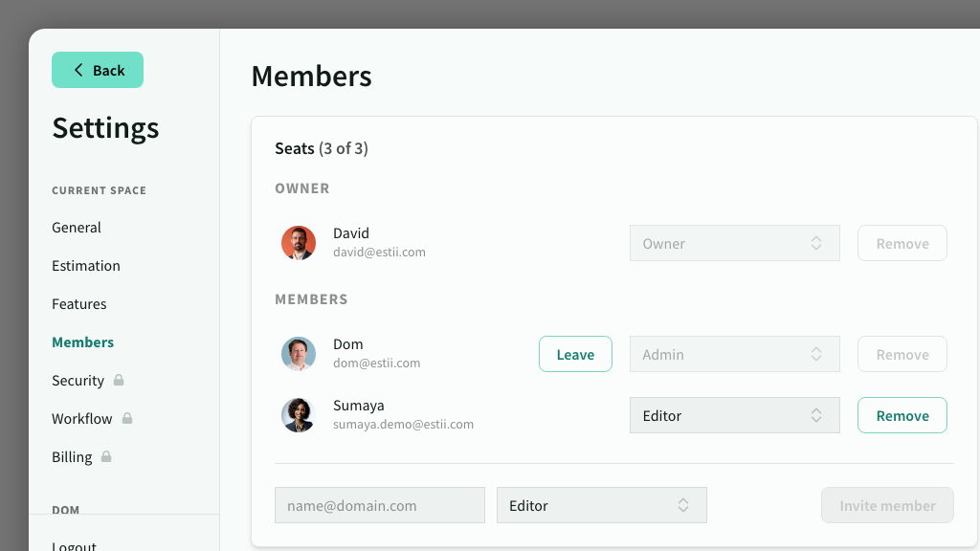This screenshot has width=980, height=551.
Task: Open the invite role Editor dropdown
Action: pyautogui.click(x=601, y=505)
